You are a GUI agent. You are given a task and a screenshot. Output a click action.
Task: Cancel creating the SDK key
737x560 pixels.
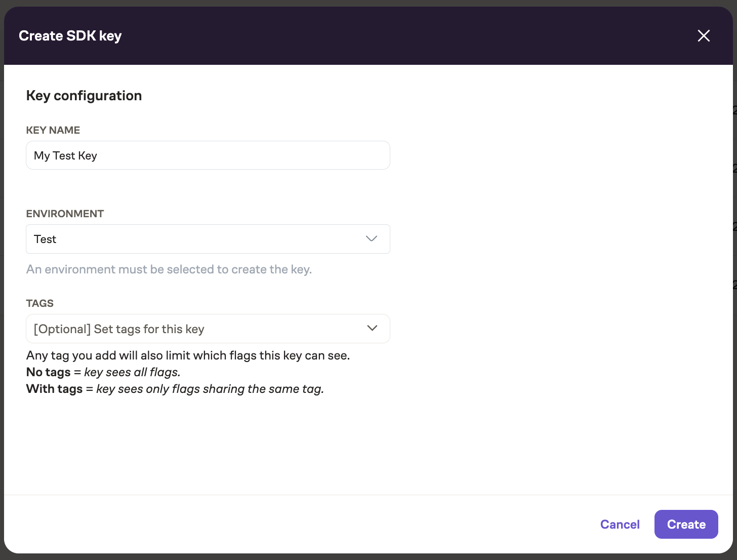[620, 524]
